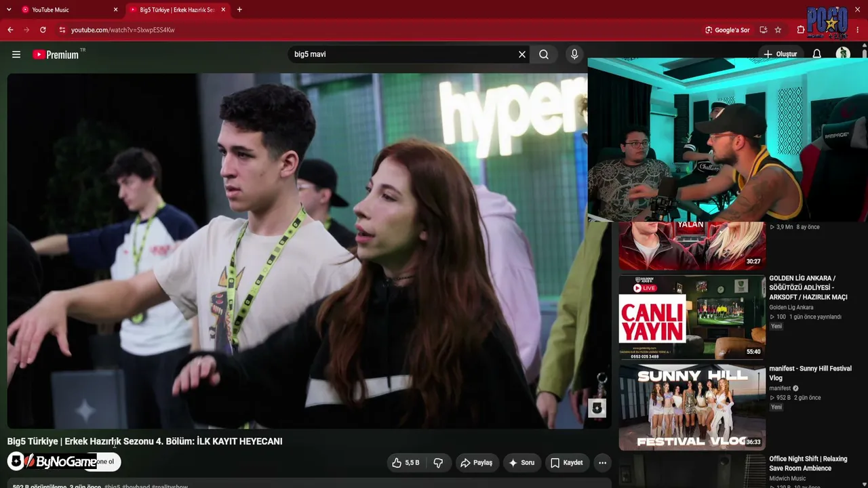
Task: Bookmark this page with the star
Action: 778,30
